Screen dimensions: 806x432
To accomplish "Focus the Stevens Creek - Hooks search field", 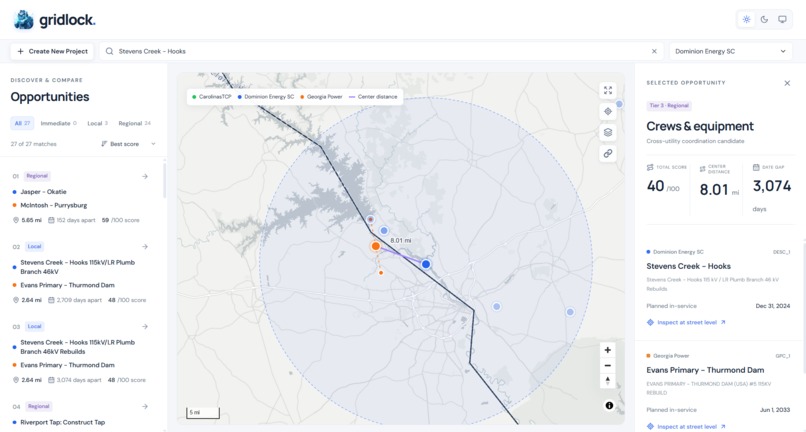I will 380,51.
